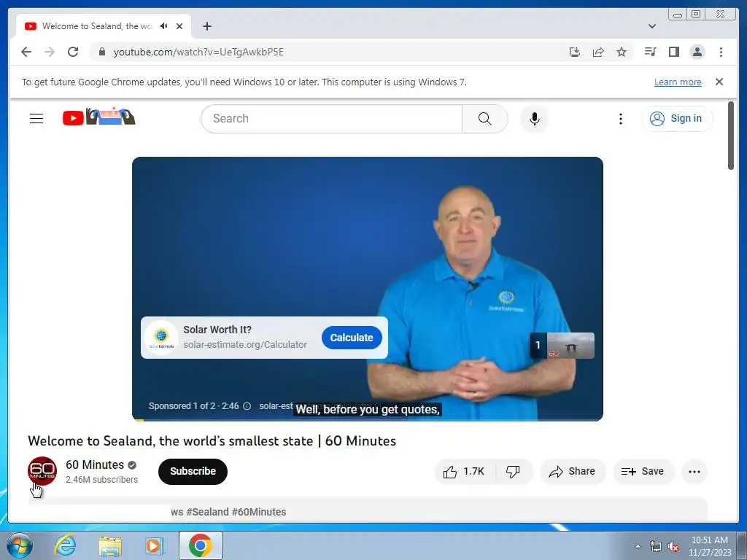Show hidden system tray icons

638,546
